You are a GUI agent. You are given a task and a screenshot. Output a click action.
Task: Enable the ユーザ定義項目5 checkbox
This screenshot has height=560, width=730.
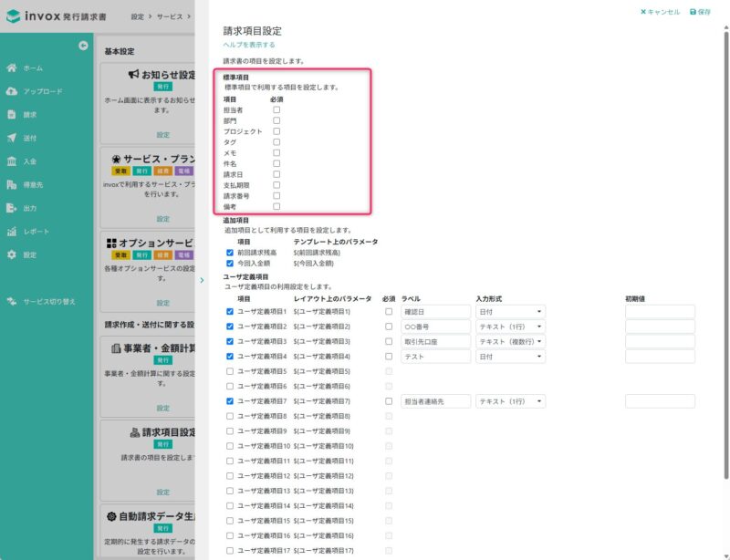tap(230, 371)
